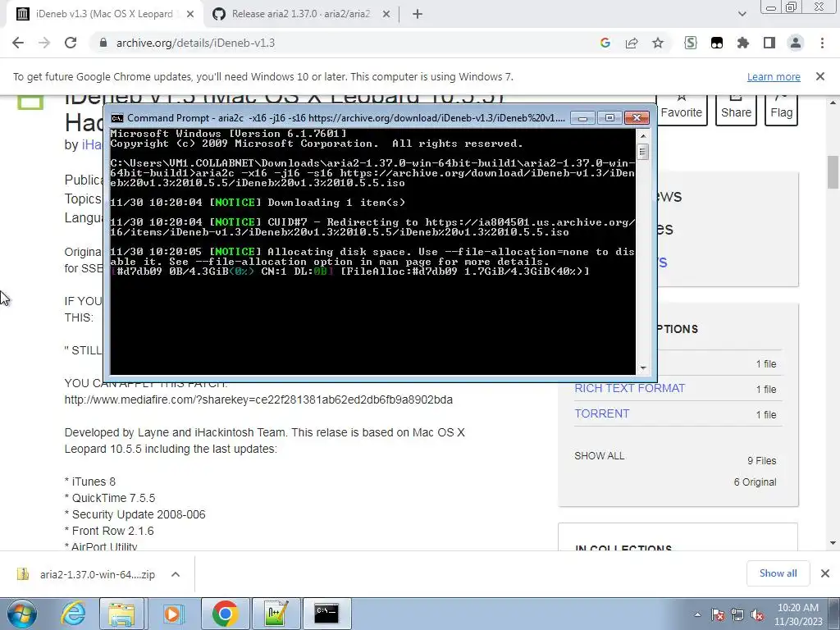Close the downloads shelf

pyautogui.click(x=825, y=573)
